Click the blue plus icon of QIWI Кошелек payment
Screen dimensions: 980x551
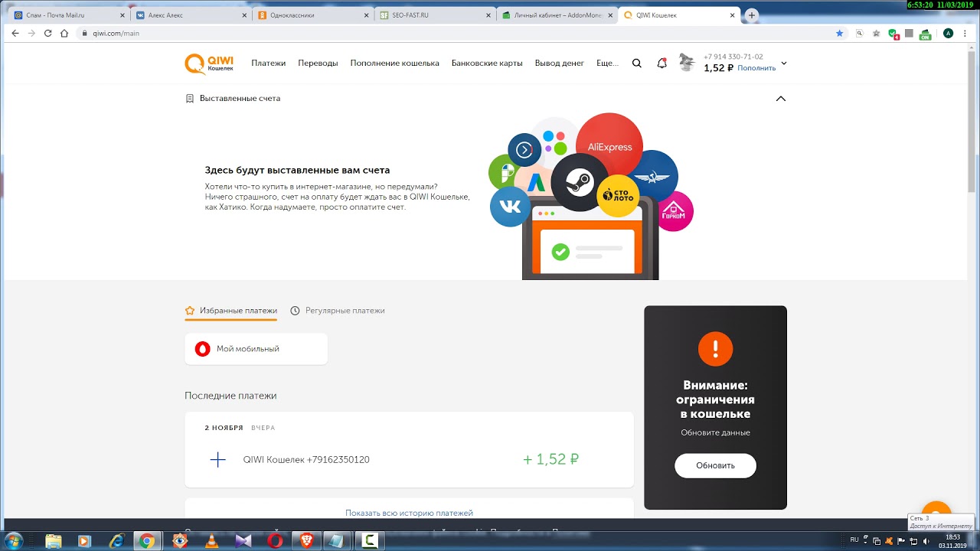(x=218, y=460)
